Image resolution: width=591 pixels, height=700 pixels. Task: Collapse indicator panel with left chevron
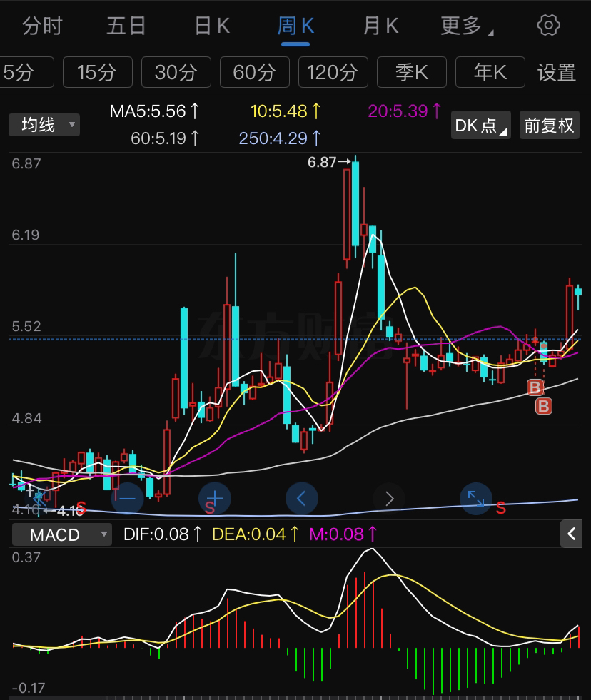click(x=571, y=534)
